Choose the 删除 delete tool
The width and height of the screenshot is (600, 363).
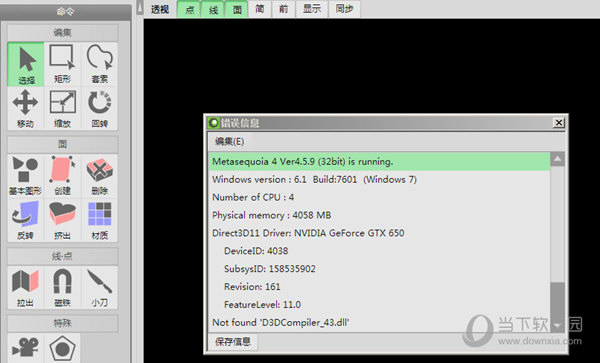pyautogui.click(x=99, y=176)
